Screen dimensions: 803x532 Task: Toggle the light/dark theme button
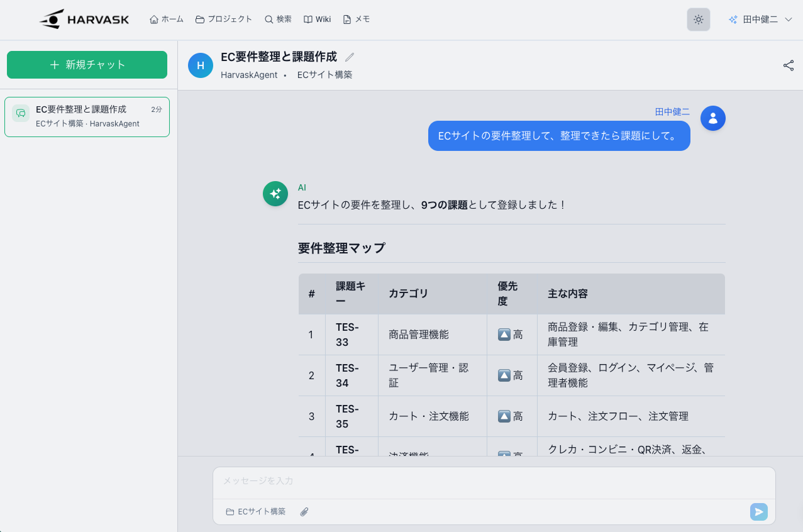click(x=698, y=19)
